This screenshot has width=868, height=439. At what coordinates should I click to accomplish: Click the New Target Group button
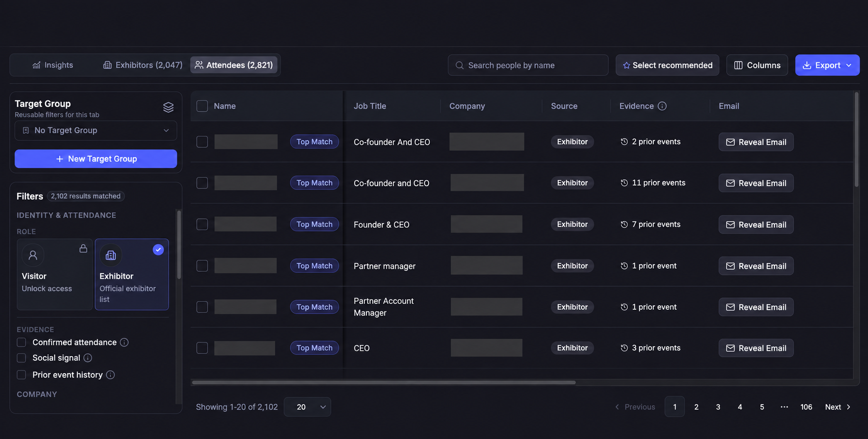[x=96, y=159]
